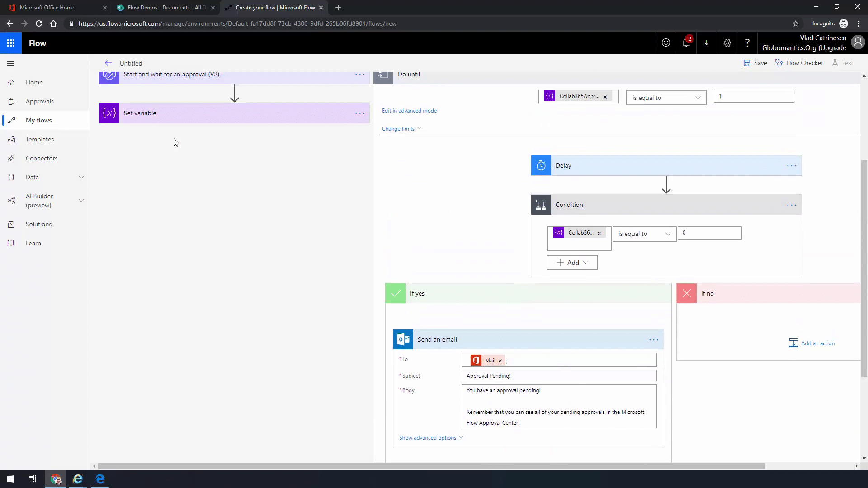Click the horizontal scrollbar at bottom
The image size is (868, 488).
coord(431,466)
